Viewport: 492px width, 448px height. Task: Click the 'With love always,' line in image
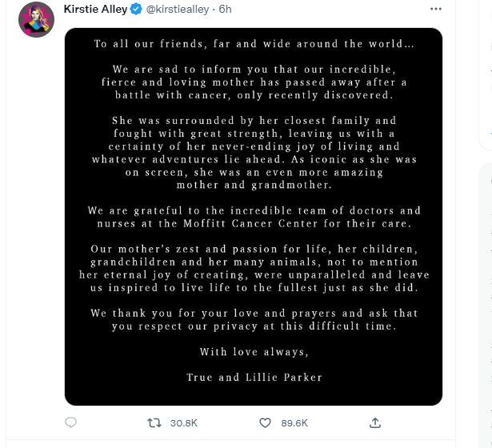[253, 351]
